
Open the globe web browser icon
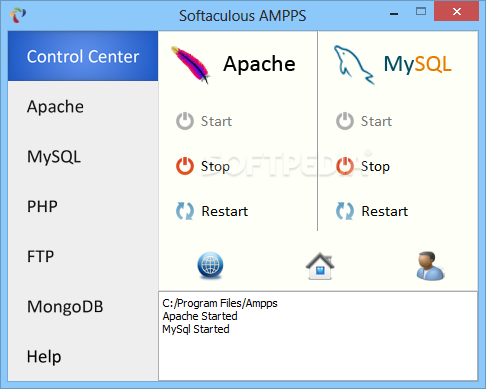(x=210, y=265)
